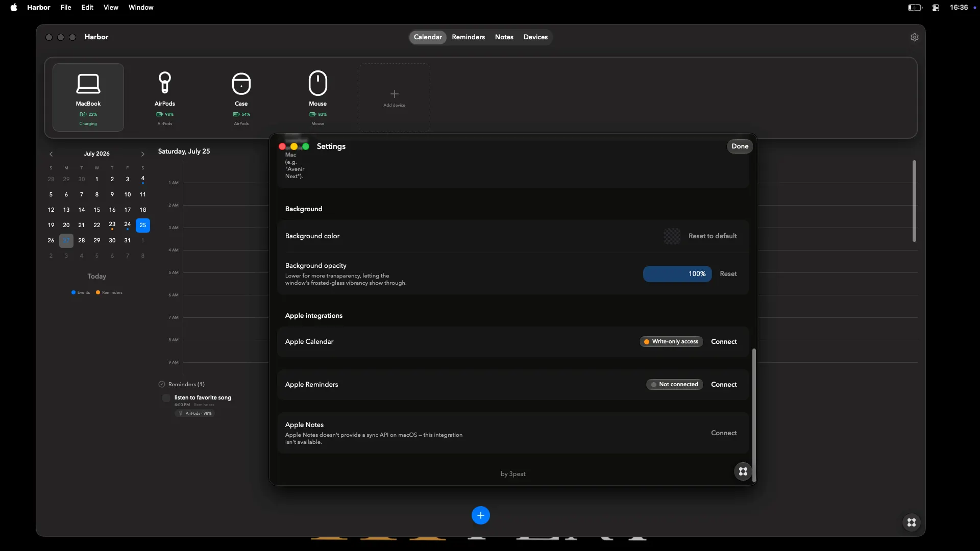Switch to the Devices tab

(535, 37)
